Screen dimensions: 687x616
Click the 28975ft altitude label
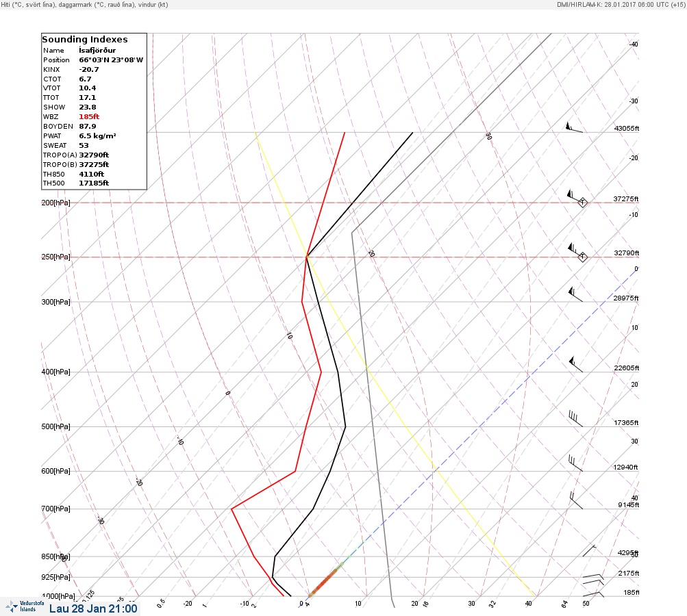pyautogui.click(x=625, y=298)
